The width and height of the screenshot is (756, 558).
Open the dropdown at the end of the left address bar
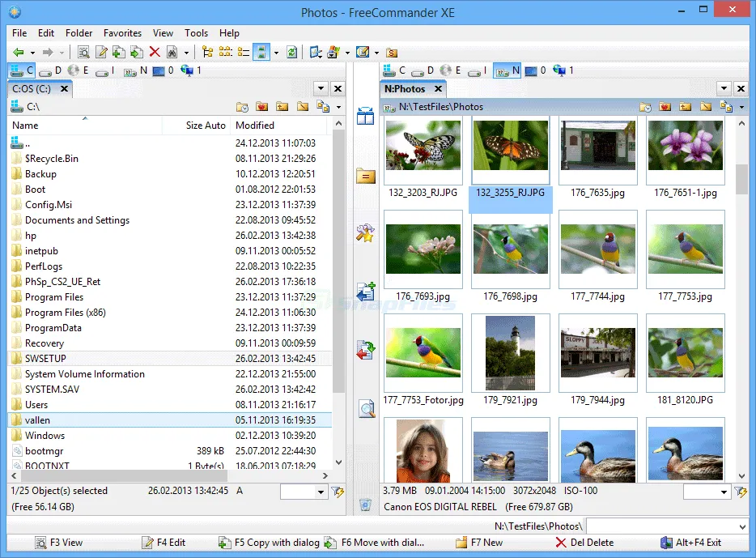tap(338, 107)
